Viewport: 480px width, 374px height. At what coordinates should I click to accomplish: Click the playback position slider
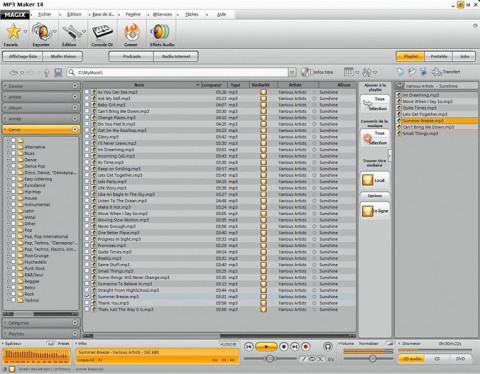pos(270,359)
